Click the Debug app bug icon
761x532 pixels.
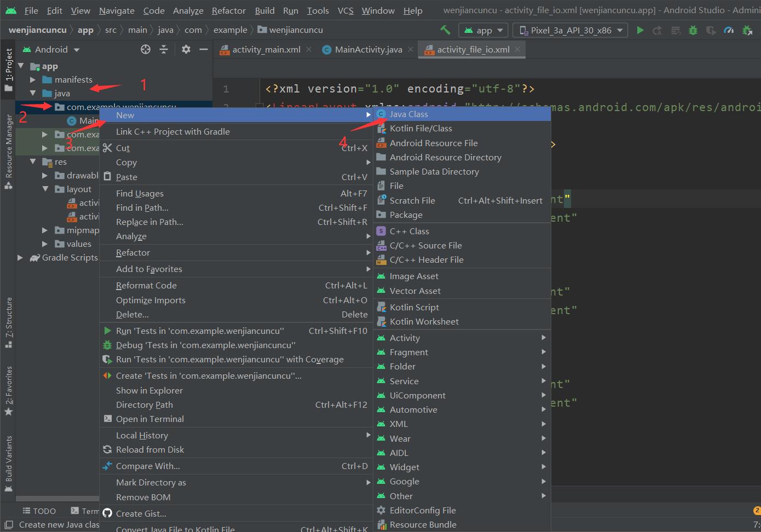(693, 30)
